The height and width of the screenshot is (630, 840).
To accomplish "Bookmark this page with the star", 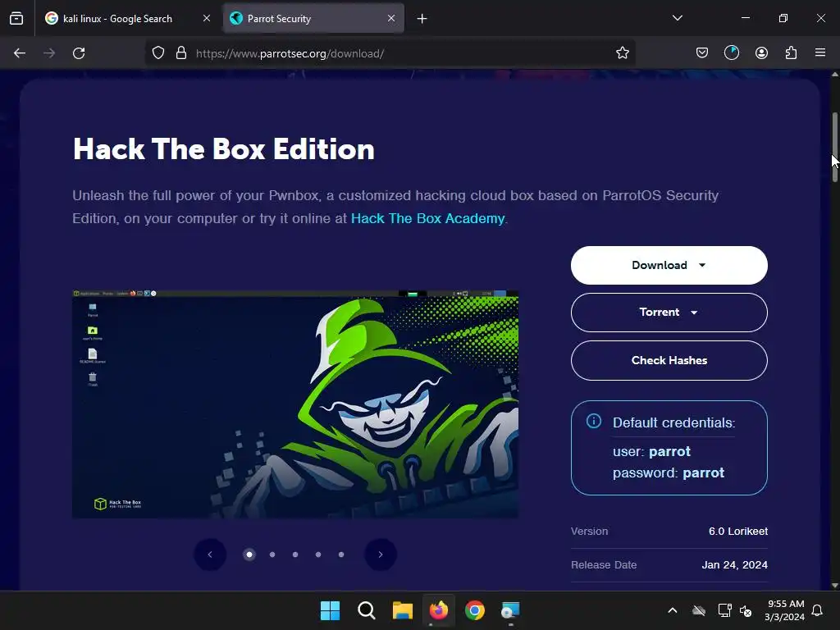I will point(622,53).
